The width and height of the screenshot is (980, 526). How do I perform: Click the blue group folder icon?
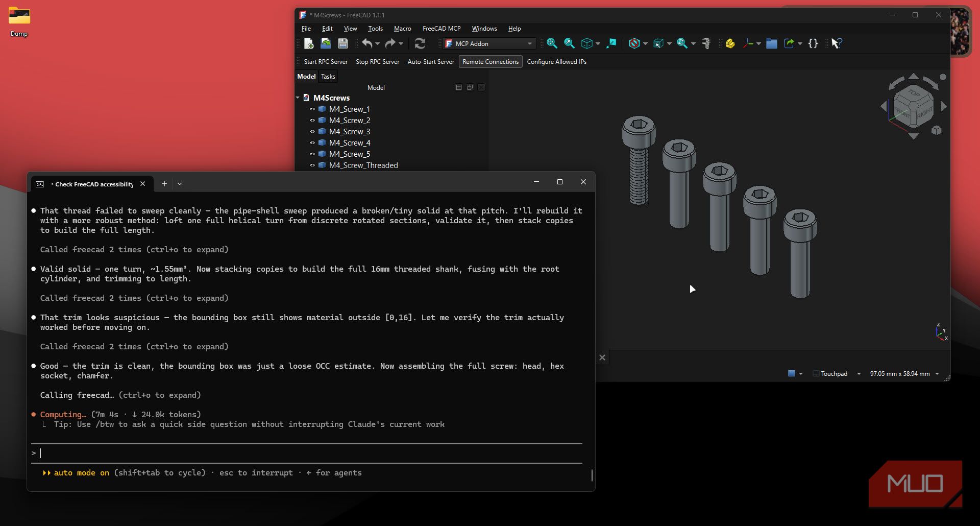tap(772, 43)
